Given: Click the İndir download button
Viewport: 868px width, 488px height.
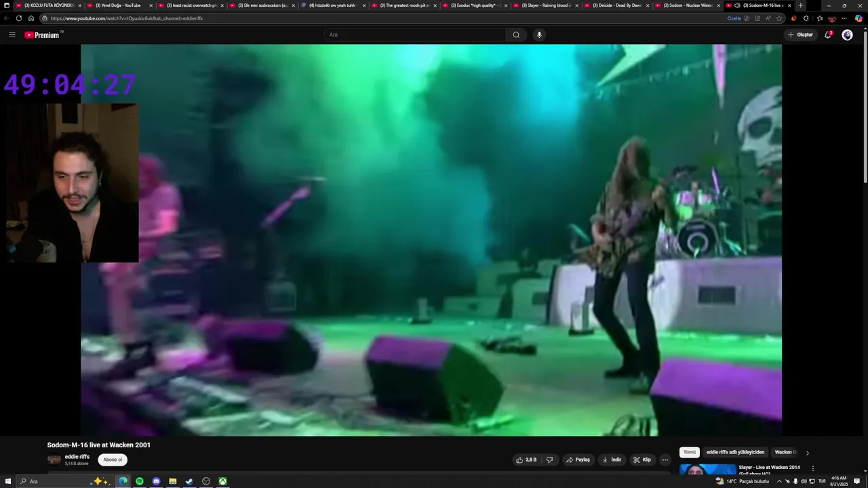Looking at the screenshot, I should [x=612, y=460].
